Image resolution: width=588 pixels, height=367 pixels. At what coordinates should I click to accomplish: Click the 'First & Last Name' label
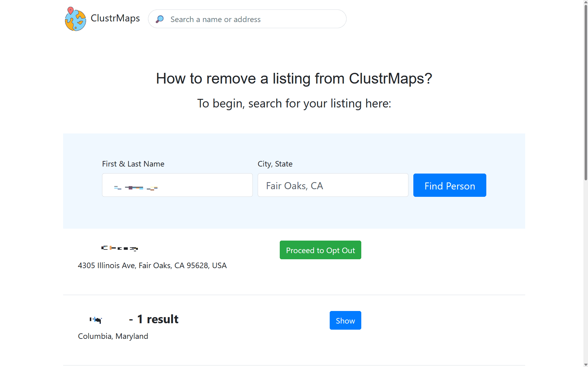coord(133,164)
